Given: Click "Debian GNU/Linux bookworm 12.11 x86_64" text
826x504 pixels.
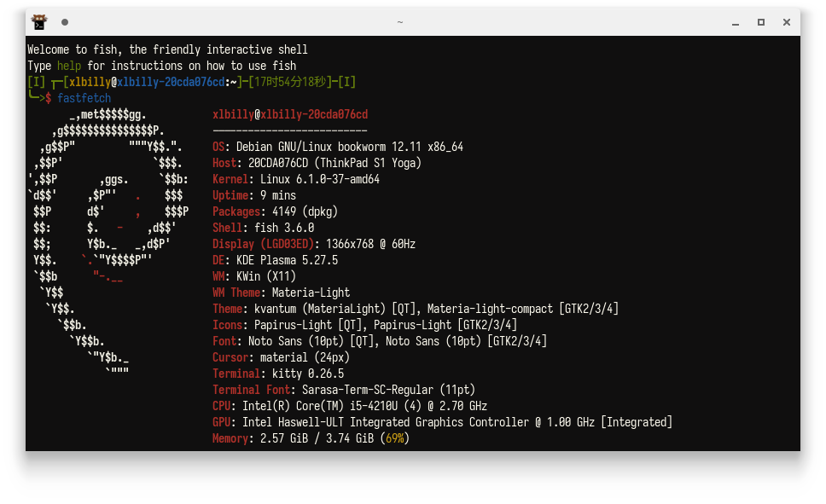Looking at the screenshot, I should pyautogui.click(x=350, y=147).
